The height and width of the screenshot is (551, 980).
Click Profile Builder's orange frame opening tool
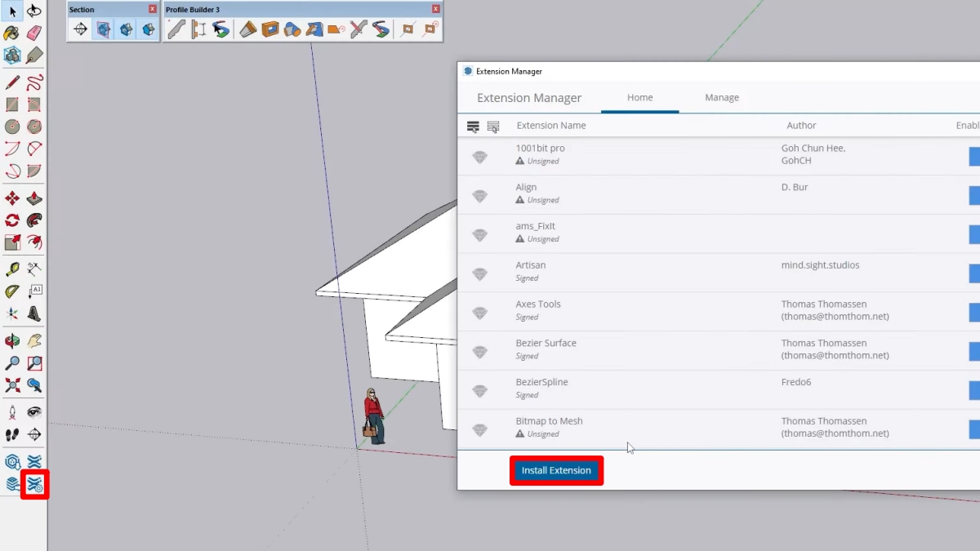tap(270, 29)
